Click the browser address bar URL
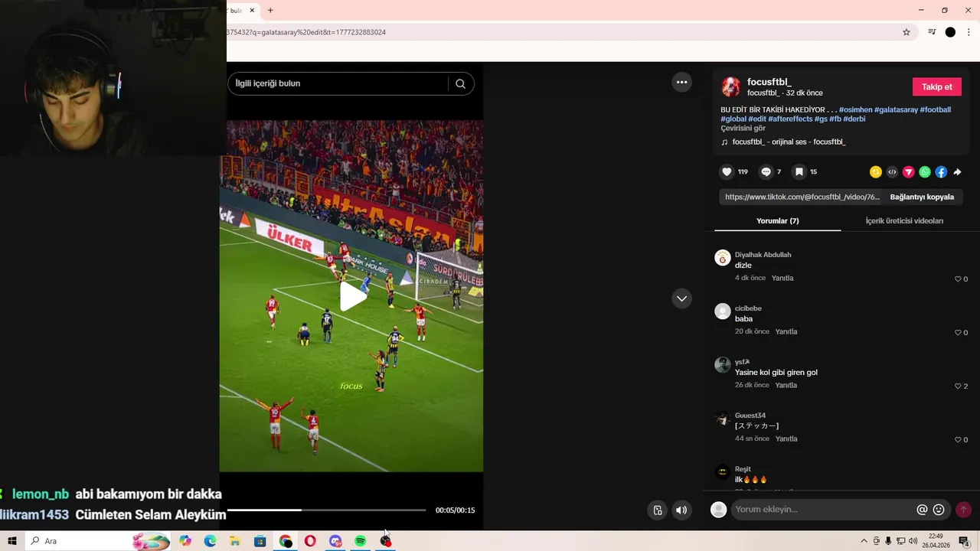 pos(306,32)
